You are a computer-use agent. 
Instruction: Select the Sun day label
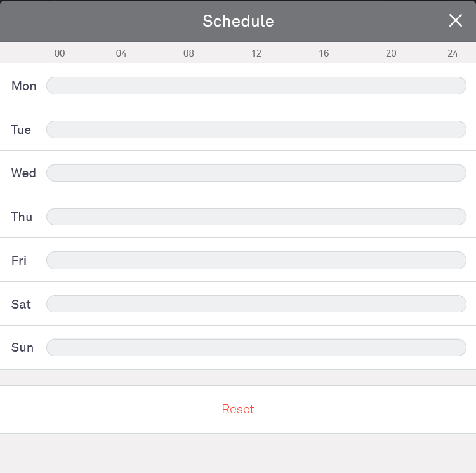click(23, 348)
